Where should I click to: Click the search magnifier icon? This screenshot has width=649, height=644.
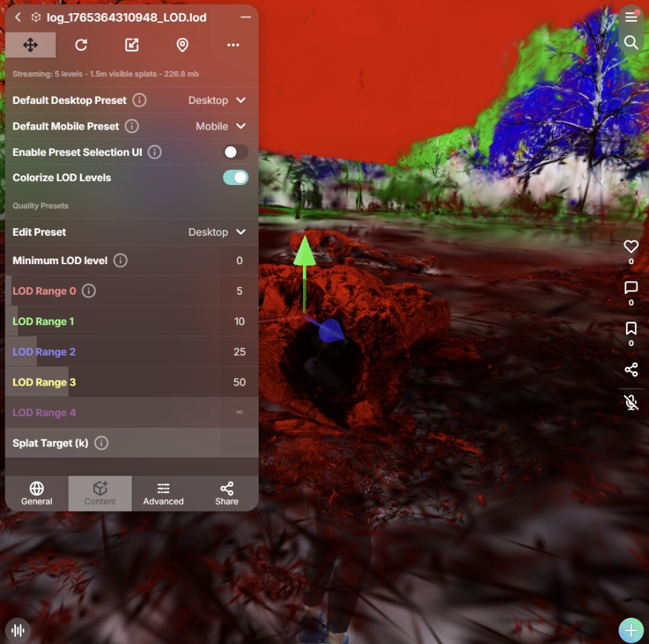630,43
